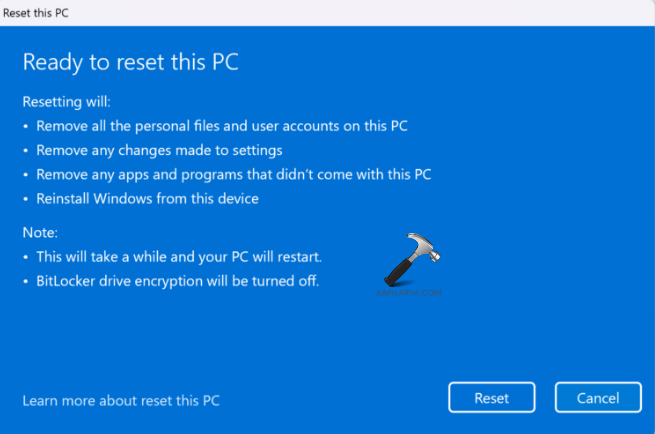
Task: Click the Note: label
Action: [x=39, y=232]
